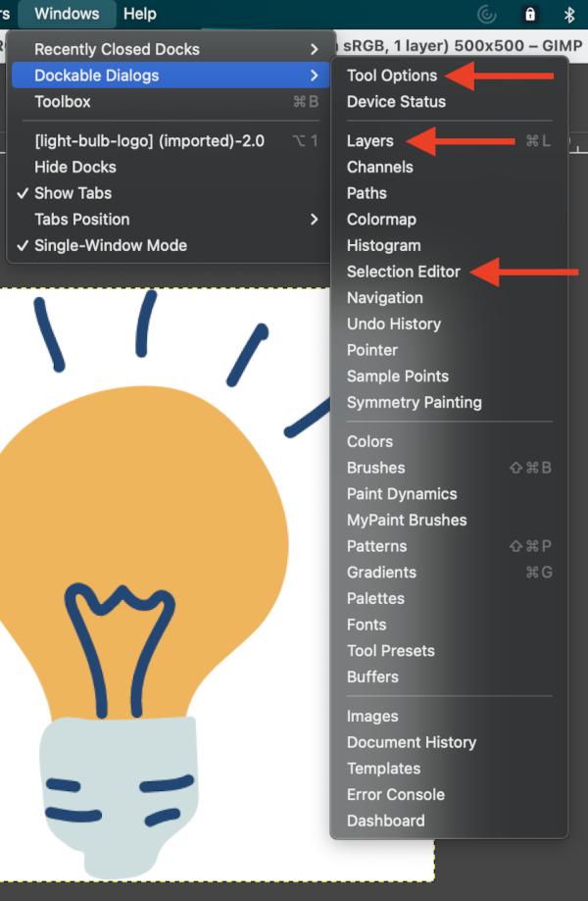Open the Gradients dialog
The image size is (588, 901).
[381, 573]
